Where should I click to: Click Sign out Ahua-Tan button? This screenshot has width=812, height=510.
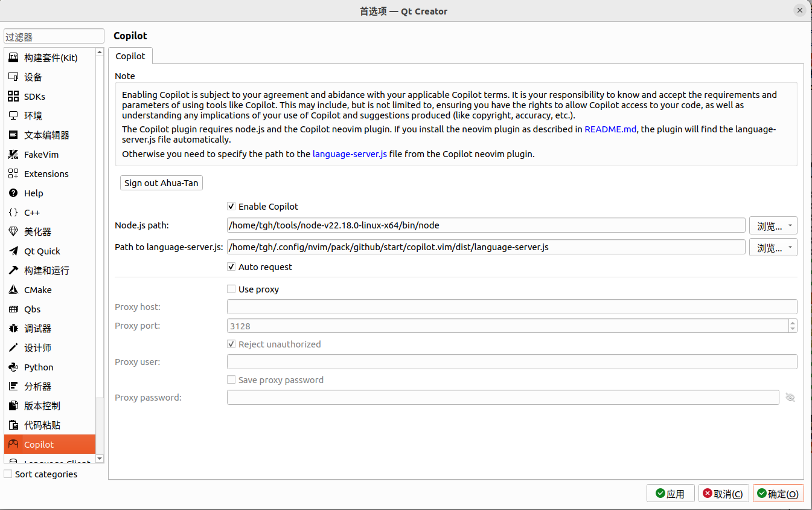pos(161,182)
